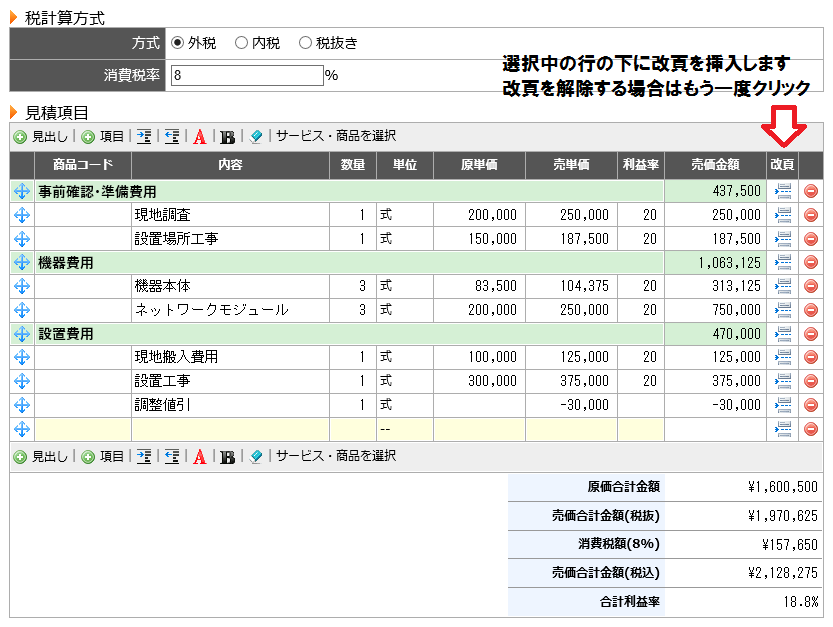
Task: Click move handle for the empty yellow row
Action: 22,429
